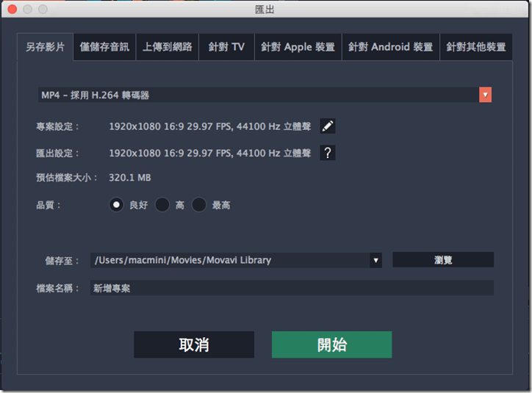Select the 另存影片 tab
This screenshot has height=393, width=532.
point(45,47)
